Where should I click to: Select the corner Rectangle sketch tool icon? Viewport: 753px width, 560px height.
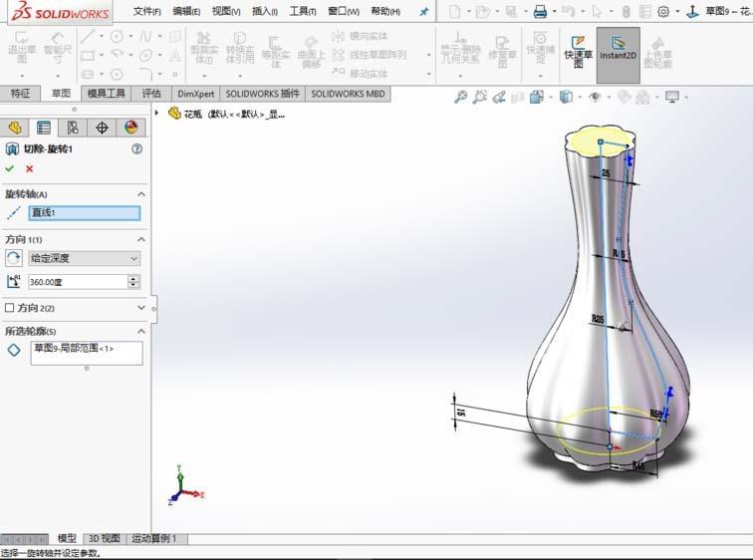pyautogui.click(x=88, y=56)
